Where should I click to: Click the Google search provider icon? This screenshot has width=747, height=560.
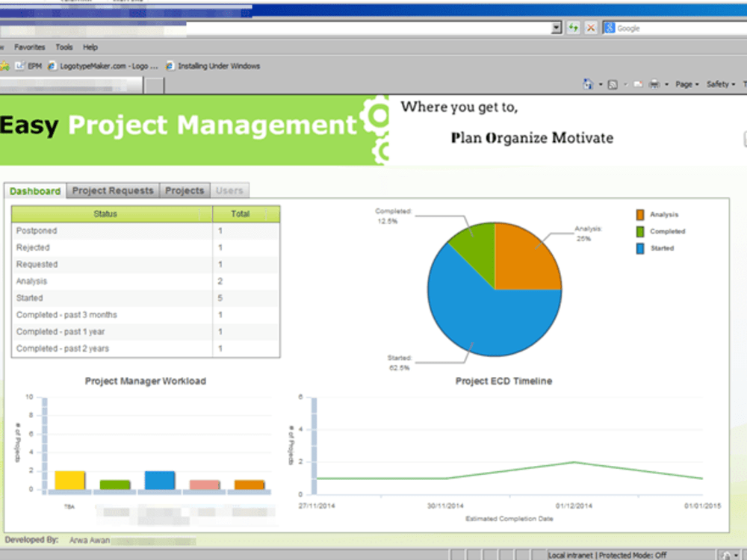coord(610,28)
